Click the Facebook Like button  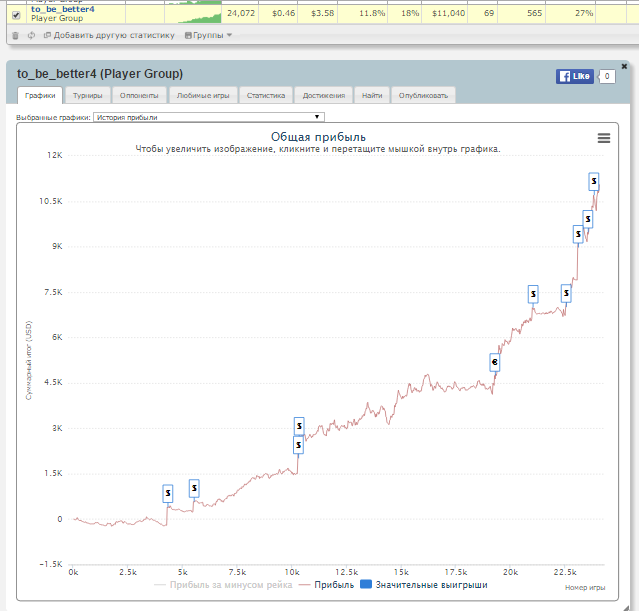(575, 76)
